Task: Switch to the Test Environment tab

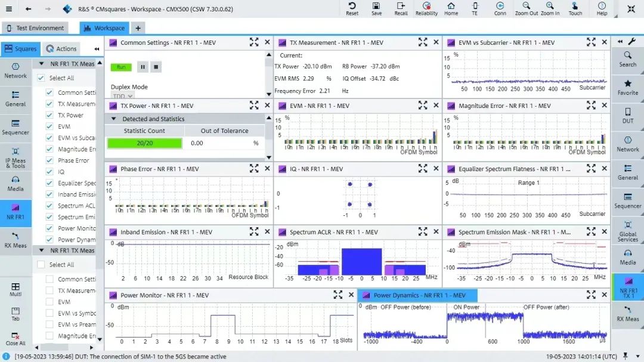Action: (35, 28)
